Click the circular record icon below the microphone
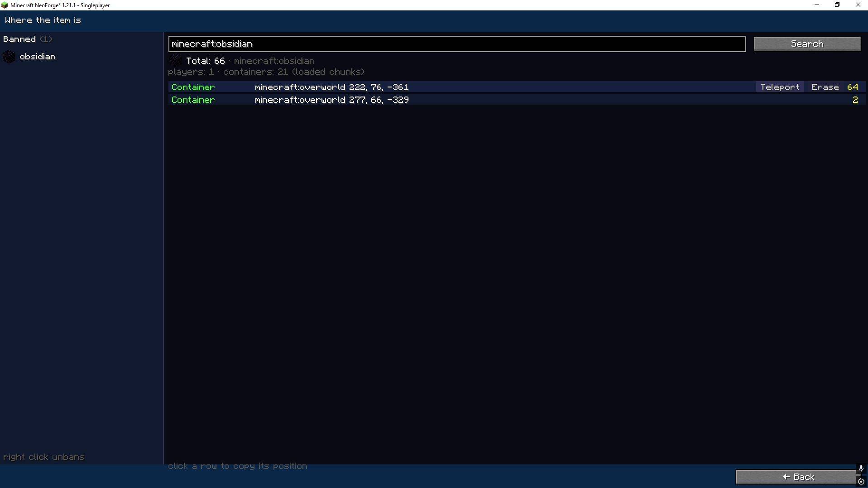 pyautogui.click(x=861, y=482)
